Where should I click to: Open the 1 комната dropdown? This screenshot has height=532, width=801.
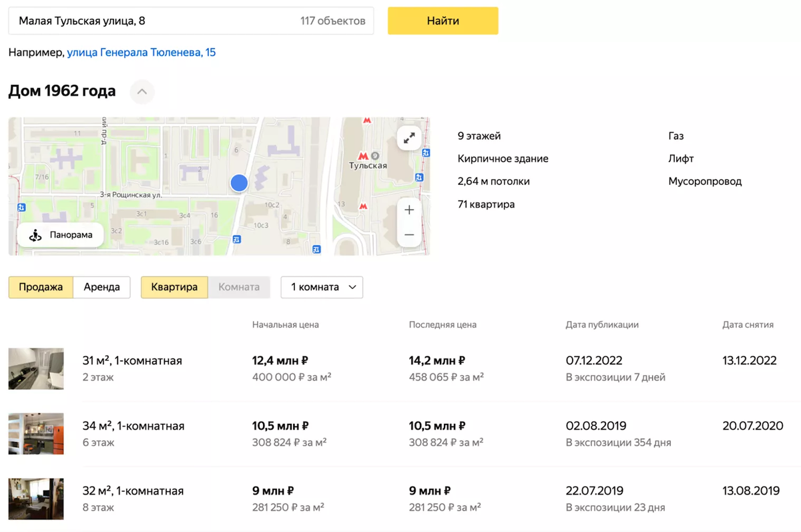tap(322, 287)
